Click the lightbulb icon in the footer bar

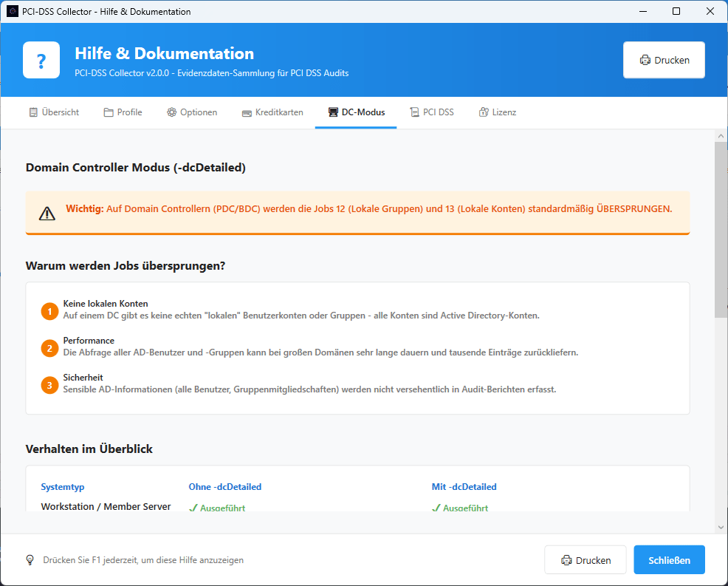point(30,559)
